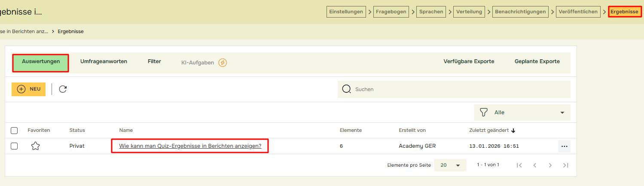644x186 pixels.
Task: Open the Alle filter dropdown
Action: 522,113
